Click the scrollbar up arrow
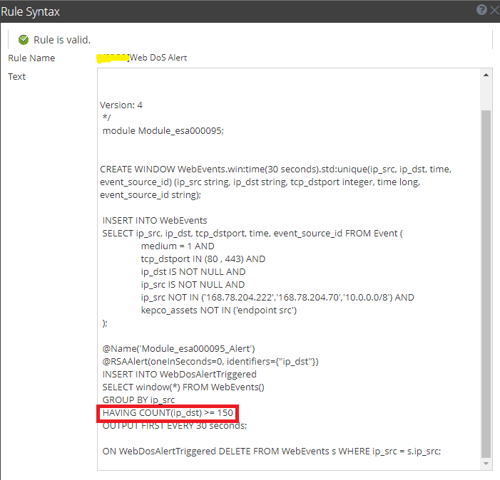 [x=486, y=75]
